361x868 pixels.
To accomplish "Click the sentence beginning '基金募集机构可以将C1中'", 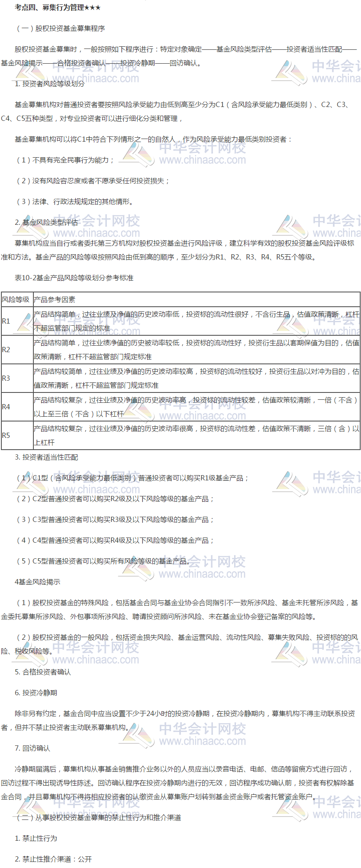I will click(154, 139).
